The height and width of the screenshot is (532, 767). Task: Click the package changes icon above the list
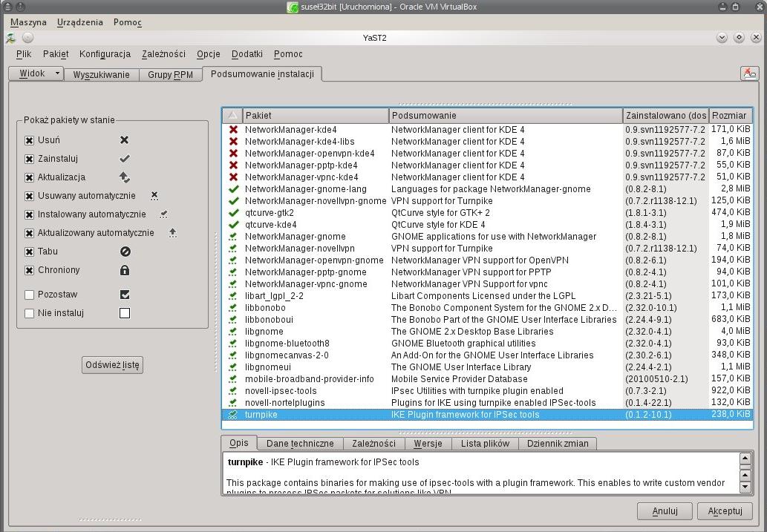coord(750,73)
